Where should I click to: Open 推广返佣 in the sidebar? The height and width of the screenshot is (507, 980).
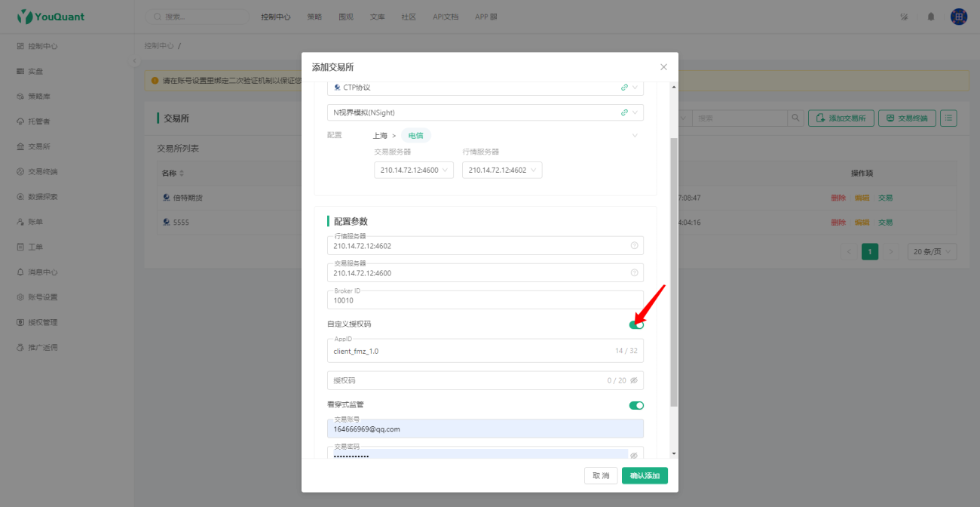tap(38, 347)
